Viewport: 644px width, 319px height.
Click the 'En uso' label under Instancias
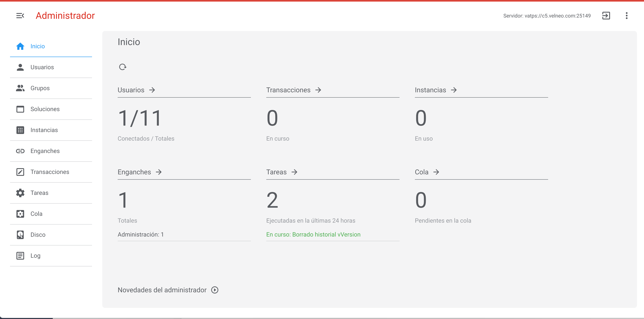click(423, 138)
